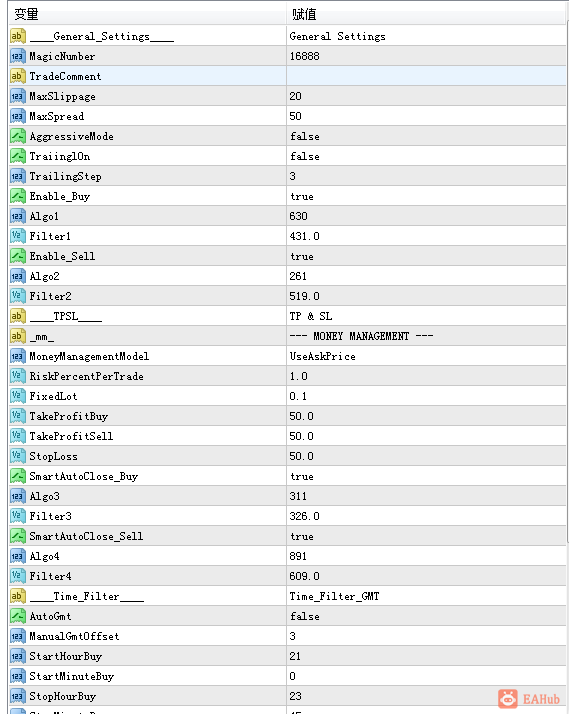Image resolution: width=569 pixels, height=714 pixels.
Task: Select the StopLoss value 50.0
Action: (301, 456)
